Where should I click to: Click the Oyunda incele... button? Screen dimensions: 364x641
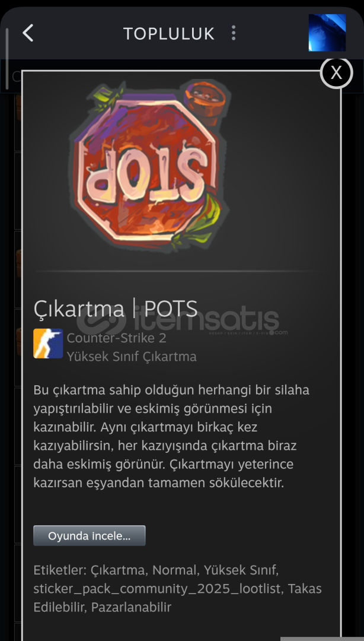(x=89, y=535)
